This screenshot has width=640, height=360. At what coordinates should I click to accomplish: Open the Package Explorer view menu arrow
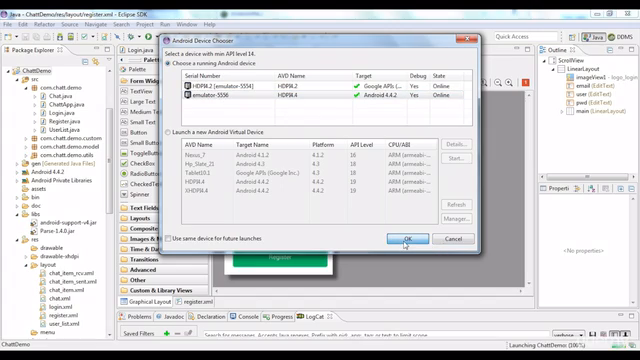(x=109, y=60)
